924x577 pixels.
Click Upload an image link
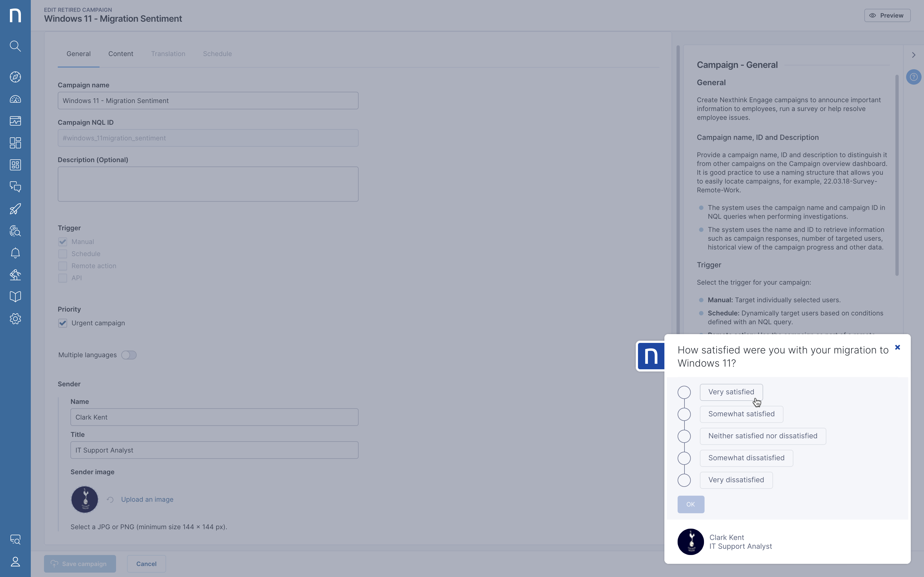pos(147,500)
